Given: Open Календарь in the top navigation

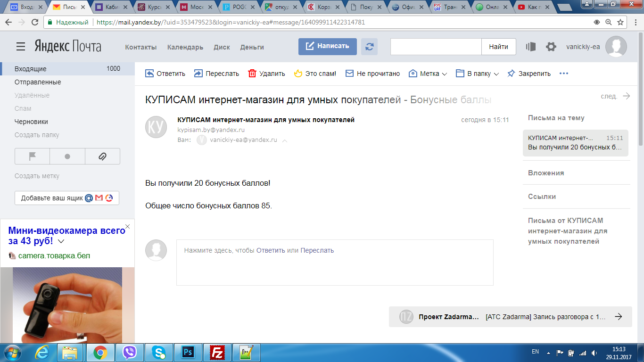Looking at the screenshot, I should point(185,47).
